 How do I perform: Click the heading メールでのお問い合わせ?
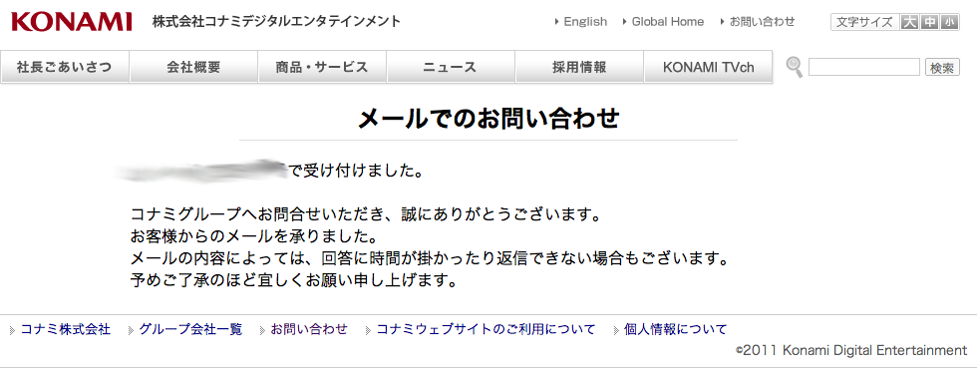tap(489, 118)
